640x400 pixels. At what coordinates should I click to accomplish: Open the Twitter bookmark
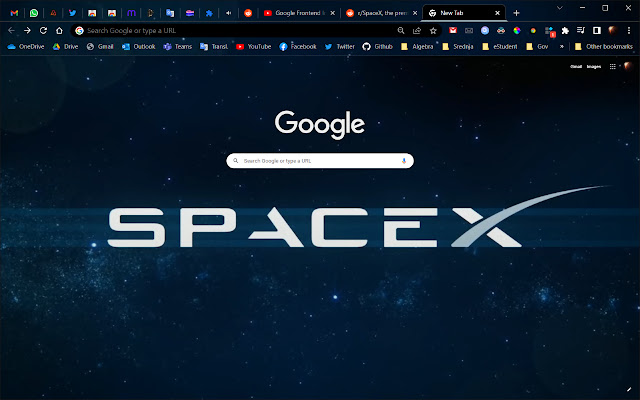[x=340, y=47]
